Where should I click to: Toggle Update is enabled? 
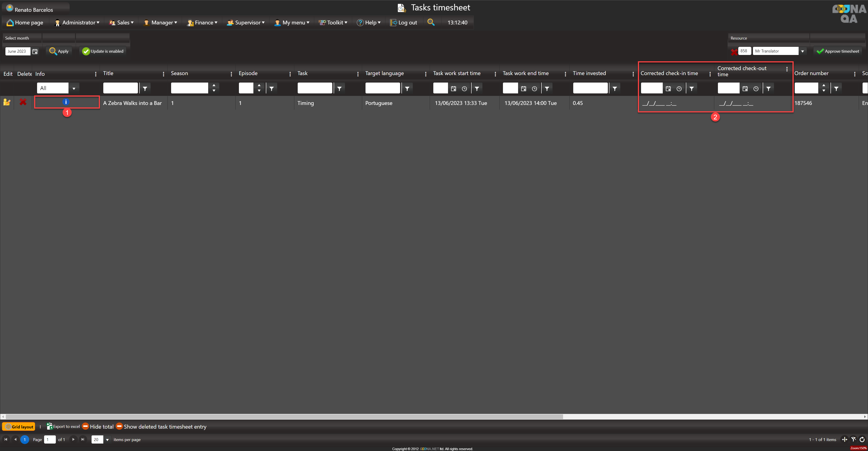point(103,51)
